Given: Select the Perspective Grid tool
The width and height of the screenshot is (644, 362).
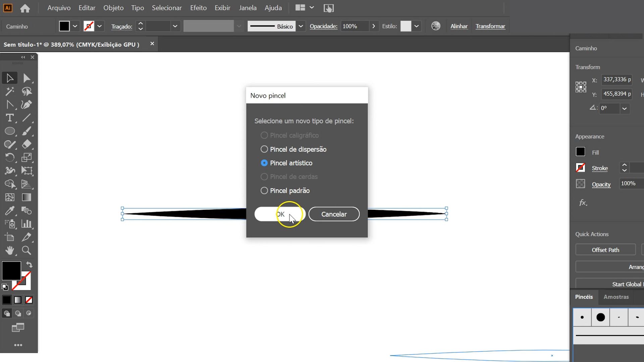Looking at the screenshot, I should point(27,184).
